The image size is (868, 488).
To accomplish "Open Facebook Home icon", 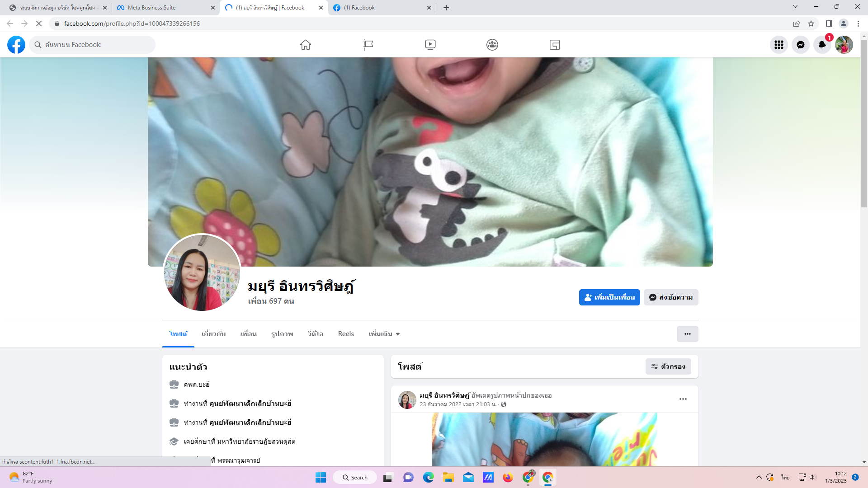I will (x=306, y=45).
